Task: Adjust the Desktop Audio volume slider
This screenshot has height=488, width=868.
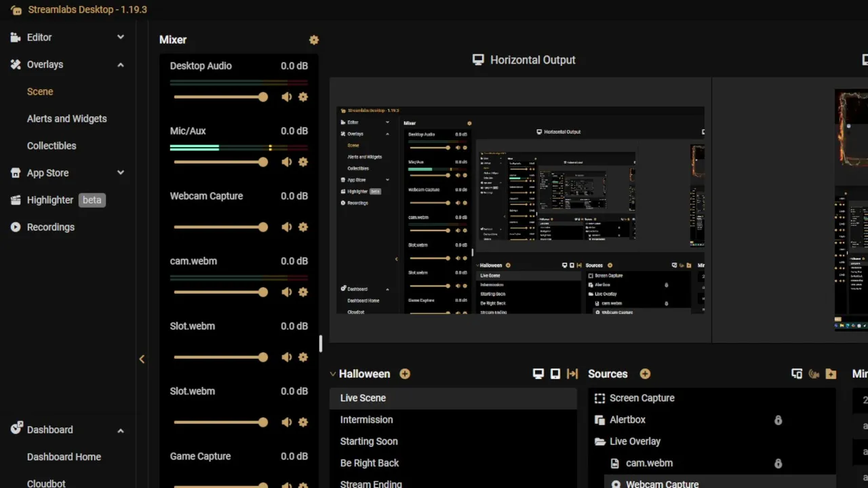Action: [x=220, y=97]
